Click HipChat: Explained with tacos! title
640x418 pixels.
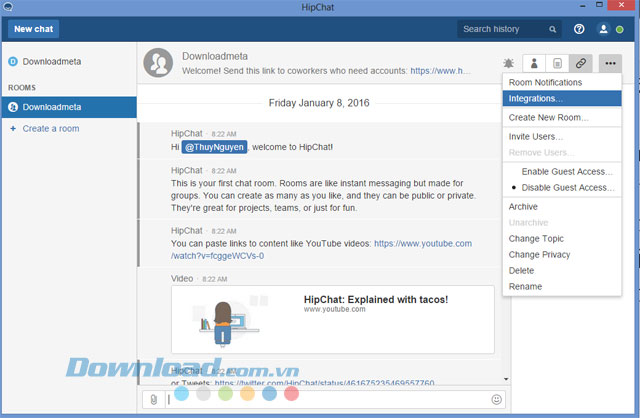click(376, 300)
